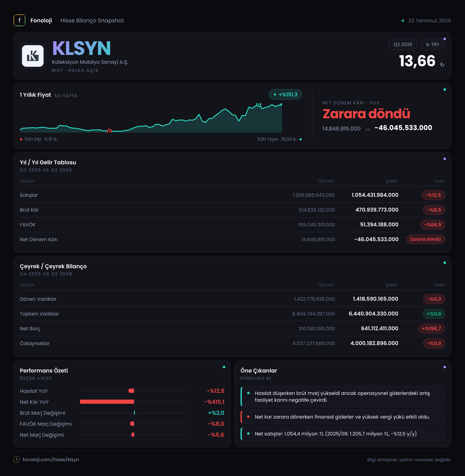Select the TRY currency pill
465x476 pixels.
(432, 44)
